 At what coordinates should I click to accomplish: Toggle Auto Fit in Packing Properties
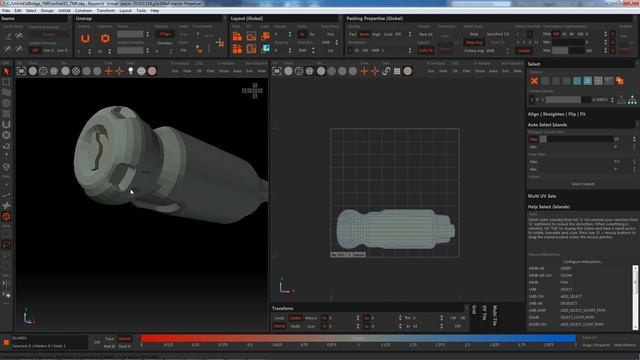click(425, 51)
